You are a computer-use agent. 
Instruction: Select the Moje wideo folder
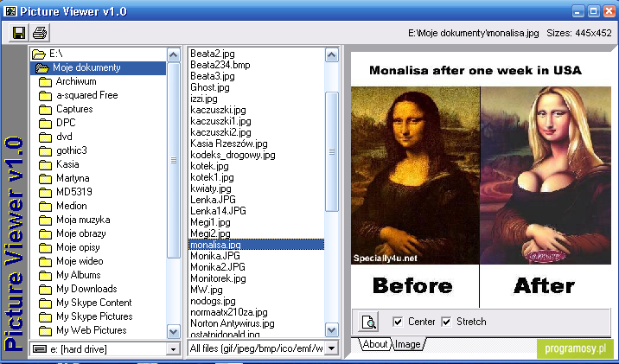[x=80, y=261]
